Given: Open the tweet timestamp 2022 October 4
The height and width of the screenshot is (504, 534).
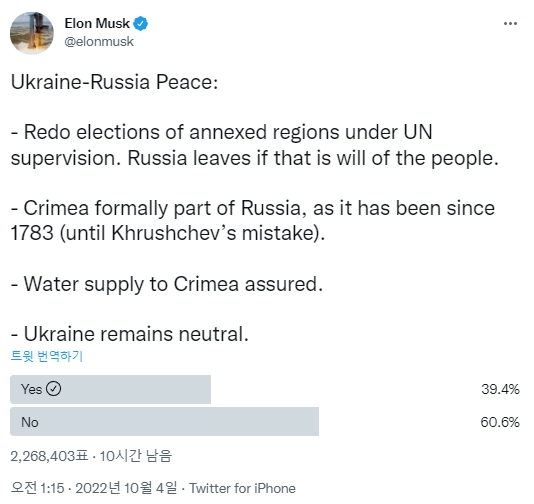Looking at the screenshot, I should click(94, 488).
